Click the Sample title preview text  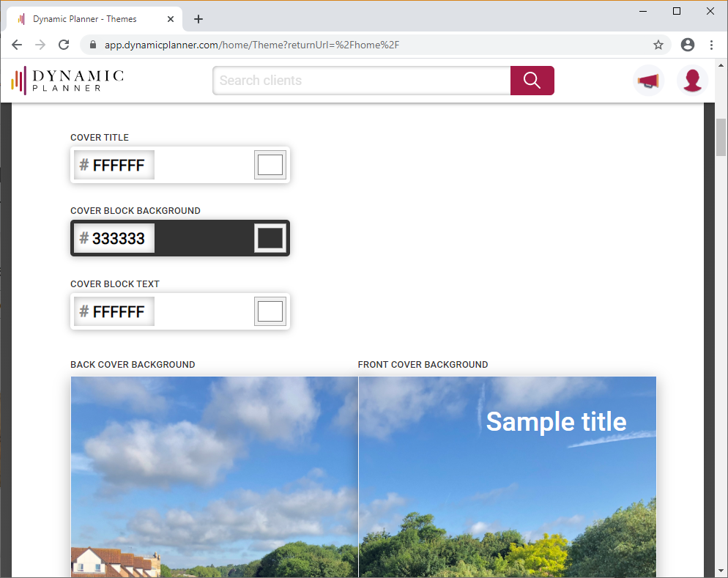pos(556,421)
